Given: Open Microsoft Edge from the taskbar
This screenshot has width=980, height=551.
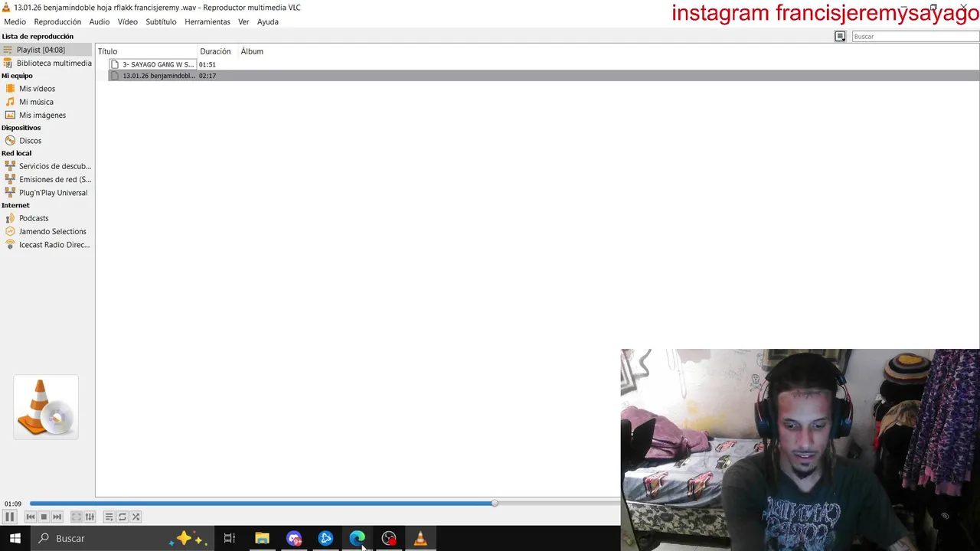Looking at the screenshot, I should (357, 538).
